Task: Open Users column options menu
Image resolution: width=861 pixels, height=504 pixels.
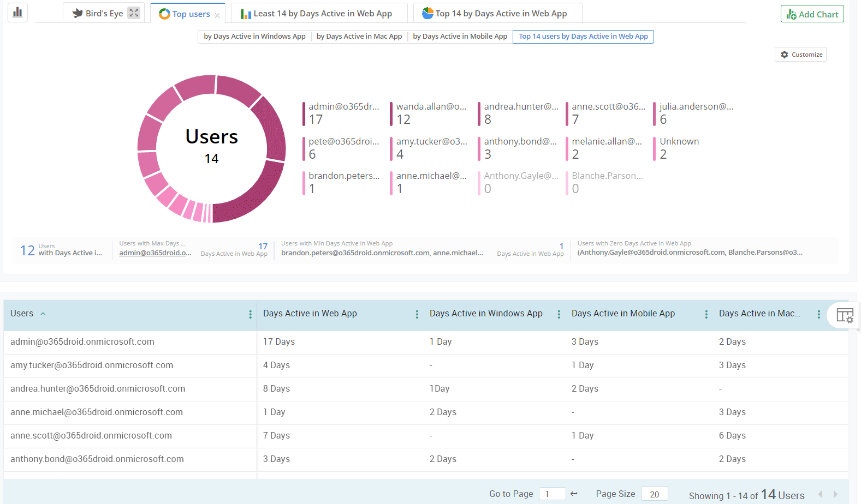Action: (x=250, y=314)
